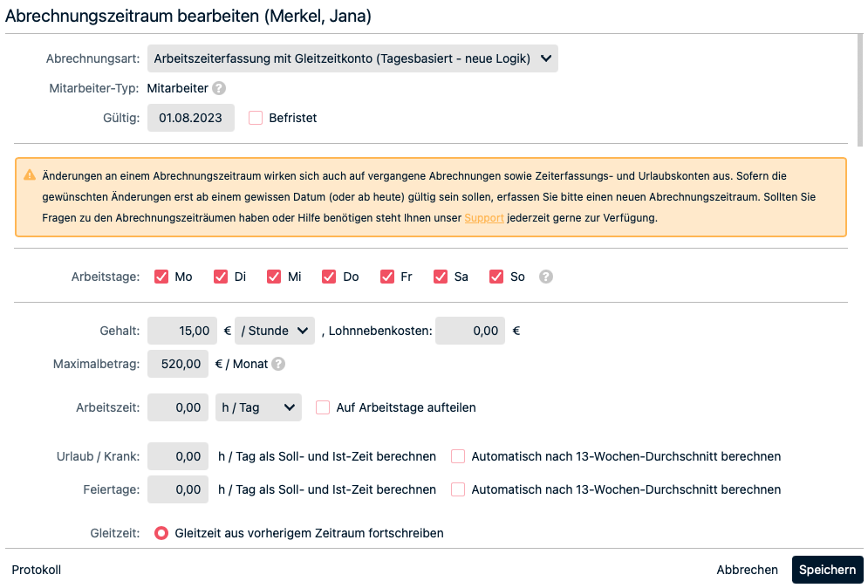Click help icon next to Maximalbetrag
Viewport: 868px width, 588px height.
click(x=278, y=364)
